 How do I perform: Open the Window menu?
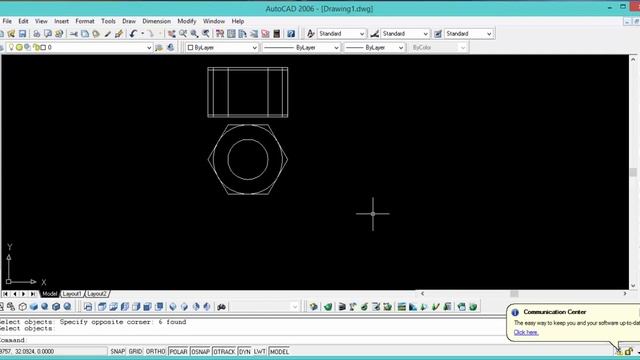214,21
